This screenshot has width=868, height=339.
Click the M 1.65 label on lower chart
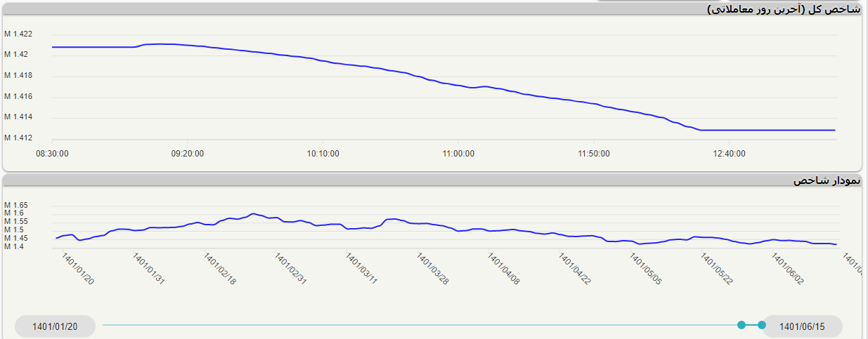[15, 205]
